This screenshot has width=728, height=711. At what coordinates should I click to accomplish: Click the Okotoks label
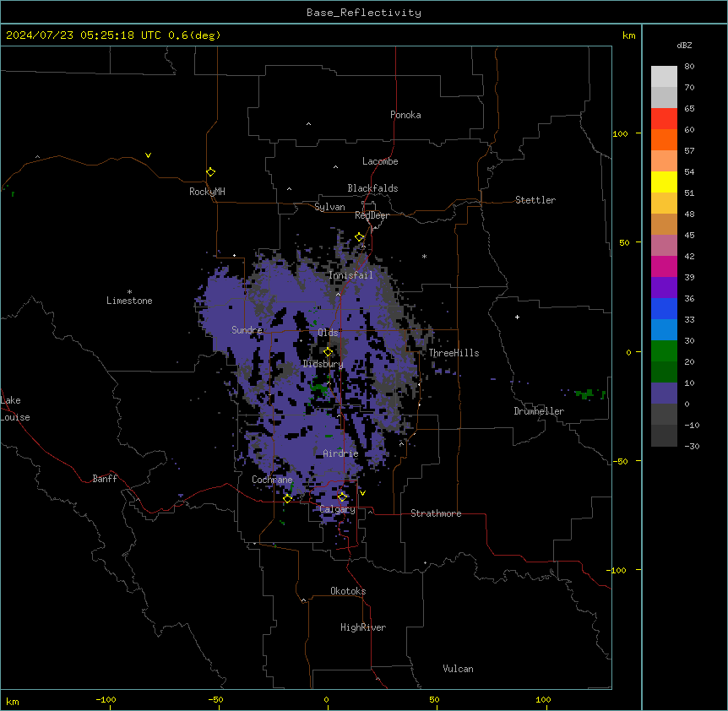(x=348, y=591)
